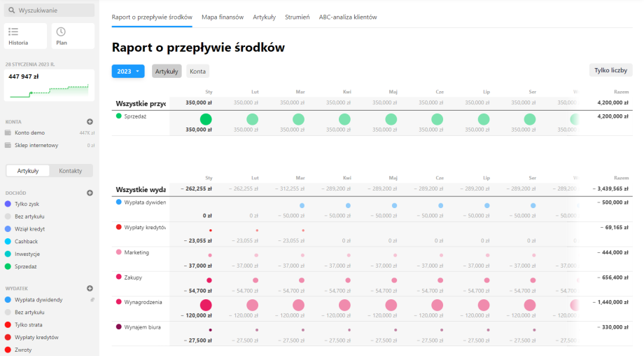Add a new account with Konta plus icon
The image size is (644, 356).
(x=90, y=122)
